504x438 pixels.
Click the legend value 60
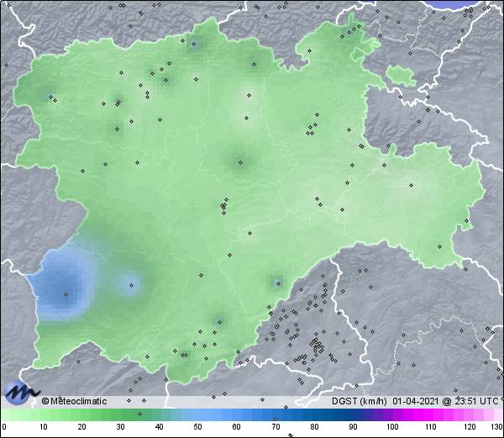point(237,427)
